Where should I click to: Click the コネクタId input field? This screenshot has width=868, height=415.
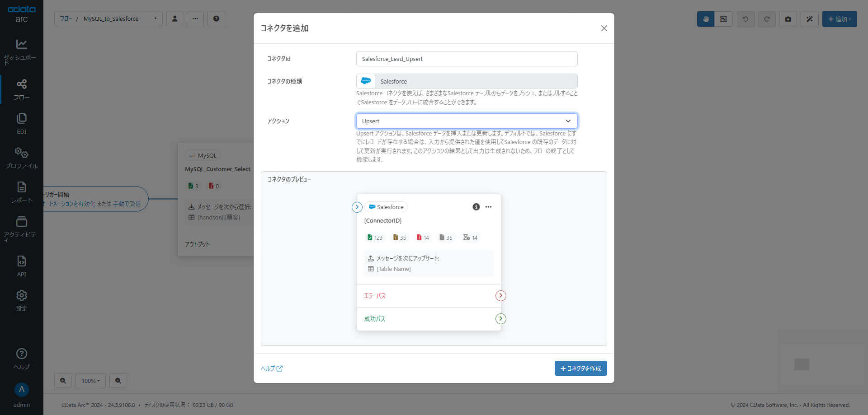[x=467, y=59]
